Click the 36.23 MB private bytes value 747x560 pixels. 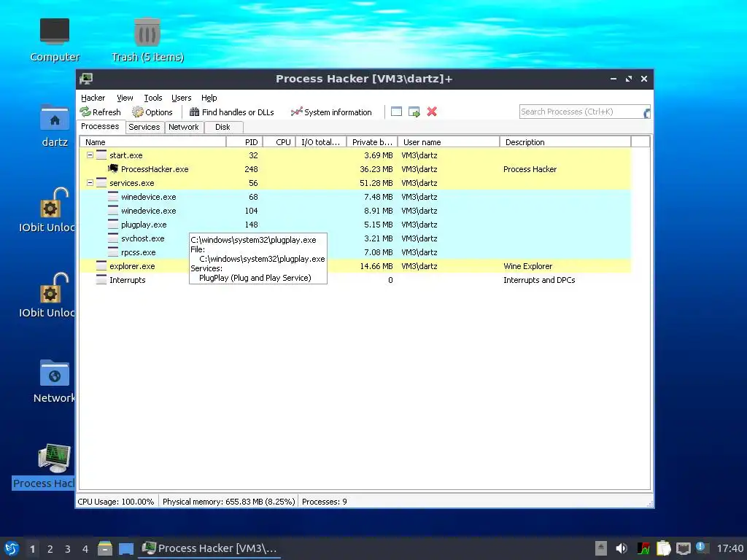pos(376,169)
